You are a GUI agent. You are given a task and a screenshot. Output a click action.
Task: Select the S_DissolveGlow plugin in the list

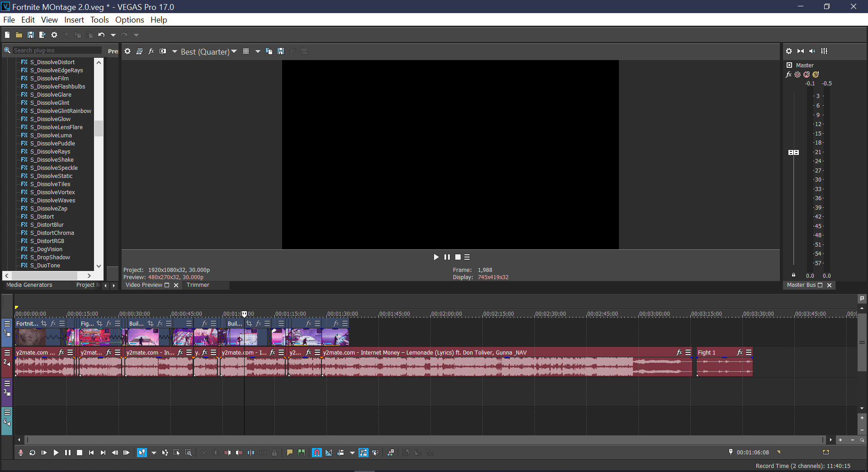point(50,119)
